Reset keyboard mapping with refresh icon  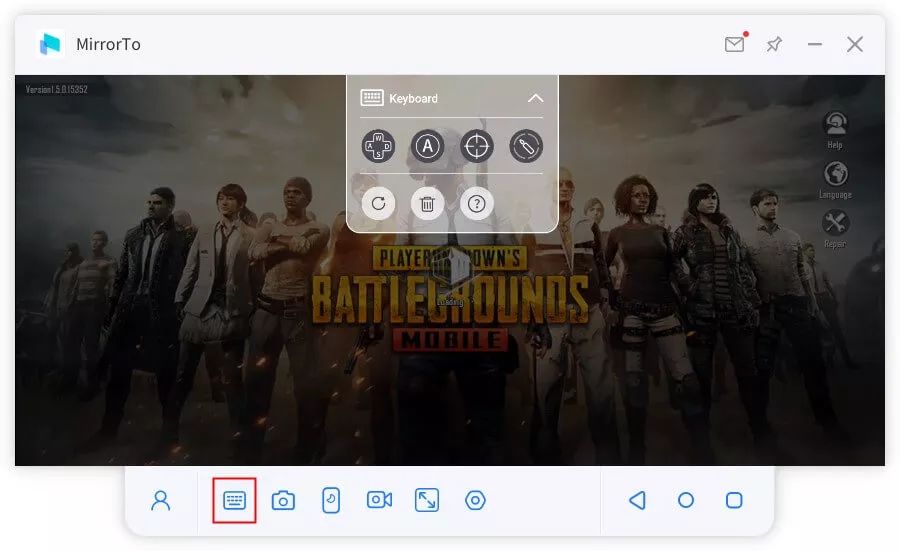click(x=378, y=203)
